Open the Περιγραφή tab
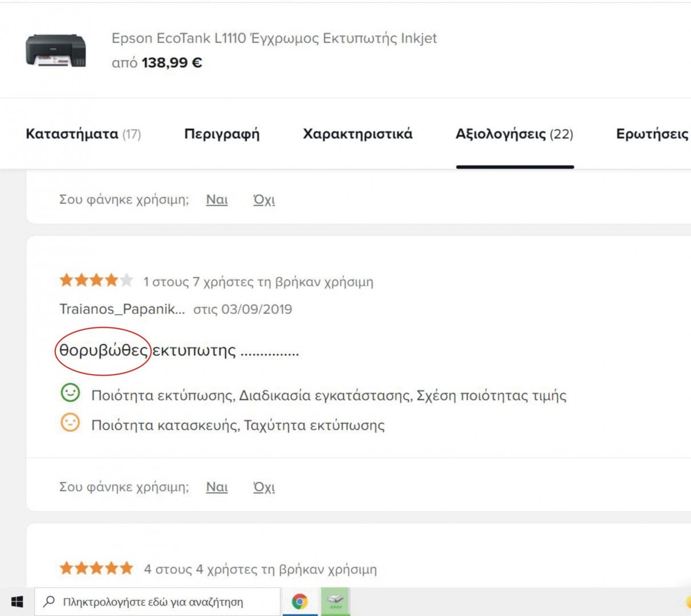This screenshot has height=616, width=691. 222,134
